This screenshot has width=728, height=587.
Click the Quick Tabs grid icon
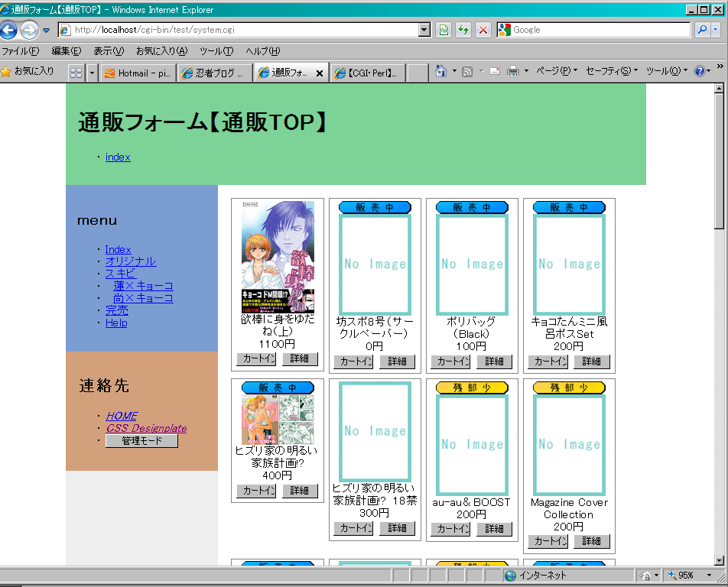tap(76, 73)
